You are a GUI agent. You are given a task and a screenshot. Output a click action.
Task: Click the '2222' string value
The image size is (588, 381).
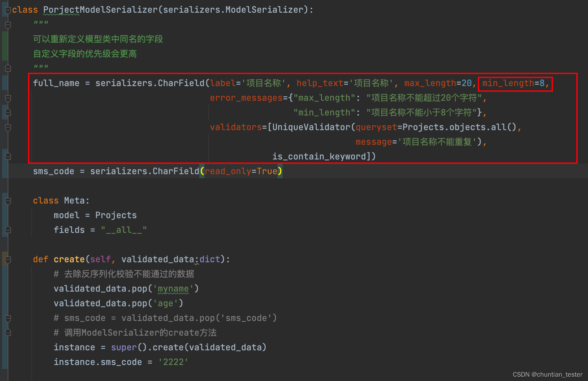pos(173,362)
